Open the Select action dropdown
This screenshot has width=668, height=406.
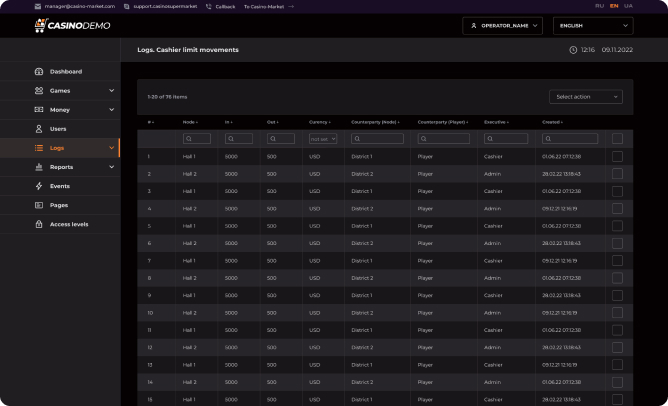(x=585, y=97)
